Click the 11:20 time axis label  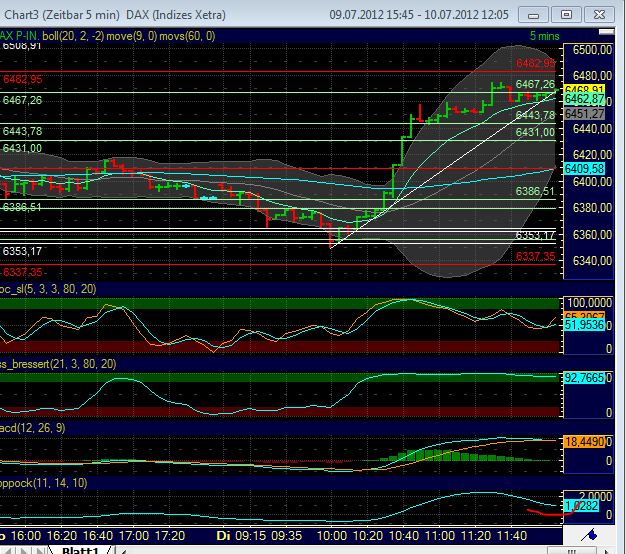click(x=475, y=536)
